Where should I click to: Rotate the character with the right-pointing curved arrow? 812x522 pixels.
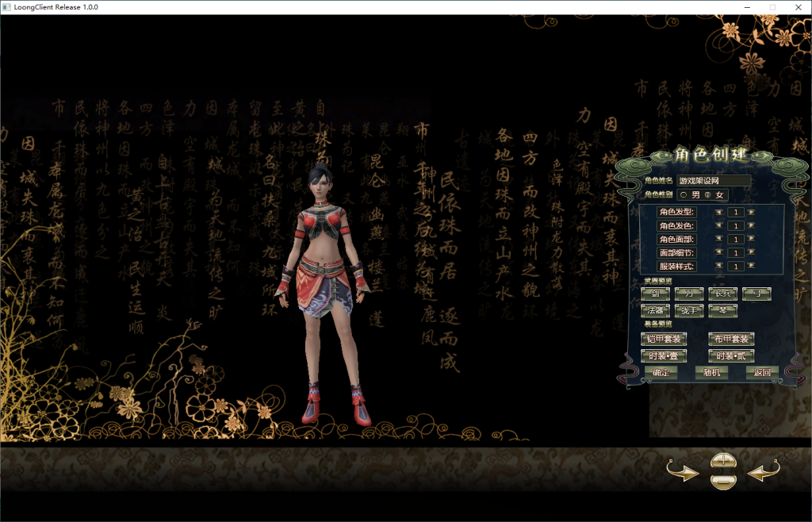coord(683,470)
